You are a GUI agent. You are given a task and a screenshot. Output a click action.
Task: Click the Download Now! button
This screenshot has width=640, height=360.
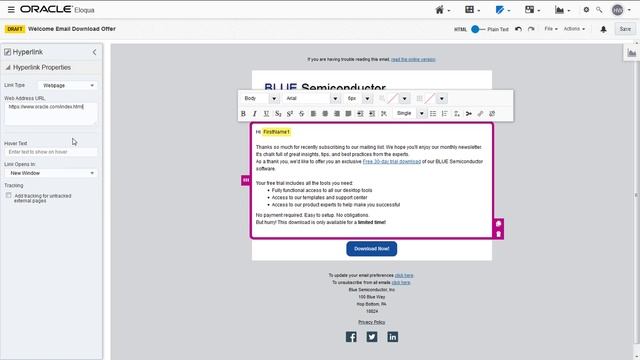click(371, 249)
